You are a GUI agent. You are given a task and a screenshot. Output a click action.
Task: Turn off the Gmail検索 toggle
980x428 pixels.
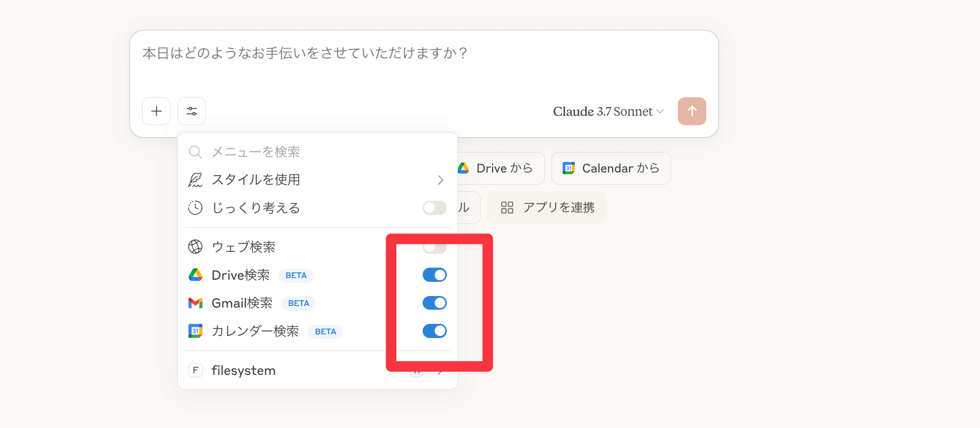(x=434, y=303)
